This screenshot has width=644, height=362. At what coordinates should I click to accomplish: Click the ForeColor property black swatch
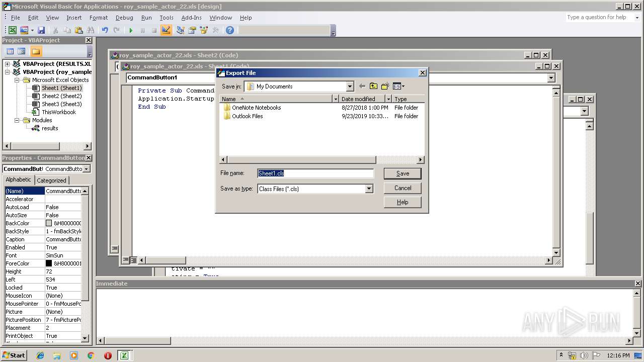pyautogui.click(x=49, y=263)
